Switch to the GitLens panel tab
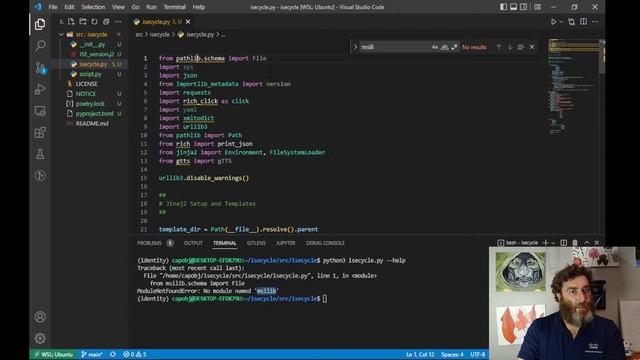Screen dimensions: 640x360 click(x=256, y=243)
